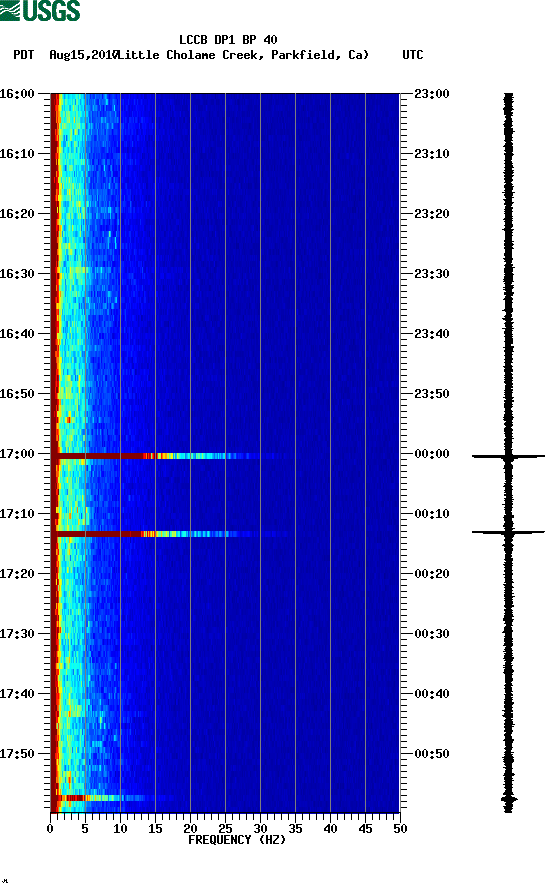Click the 'FREQUENCY (HZ)' axis title
This screenshot has height=892, width=552.
[x=237, y=840]
